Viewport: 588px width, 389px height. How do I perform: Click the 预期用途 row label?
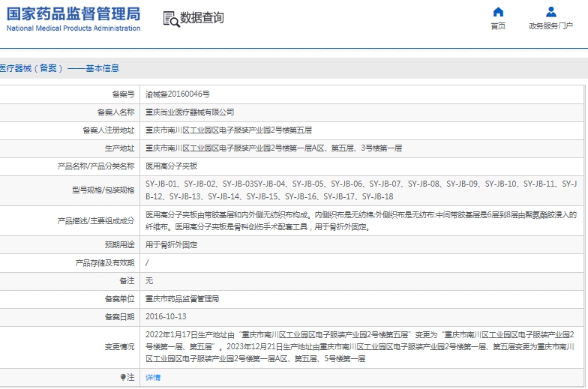click(x=120, y=244)
